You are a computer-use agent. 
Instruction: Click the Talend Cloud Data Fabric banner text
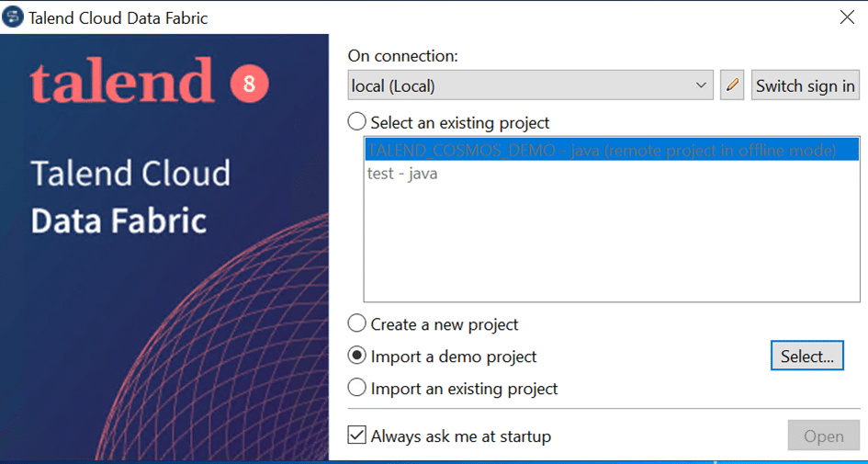(130, 197)
